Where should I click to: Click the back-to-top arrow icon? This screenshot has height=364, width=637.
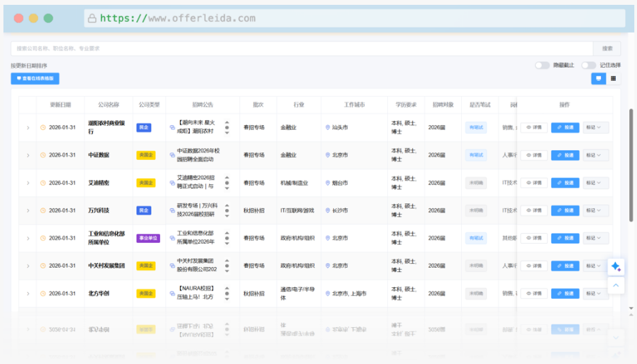[616, 285]
